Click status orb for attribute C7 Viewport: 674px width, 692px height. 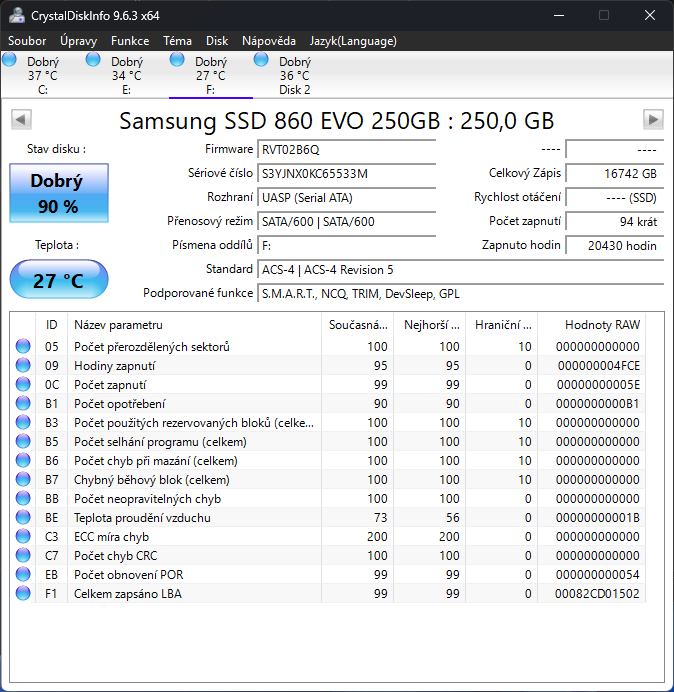[23, 555]
